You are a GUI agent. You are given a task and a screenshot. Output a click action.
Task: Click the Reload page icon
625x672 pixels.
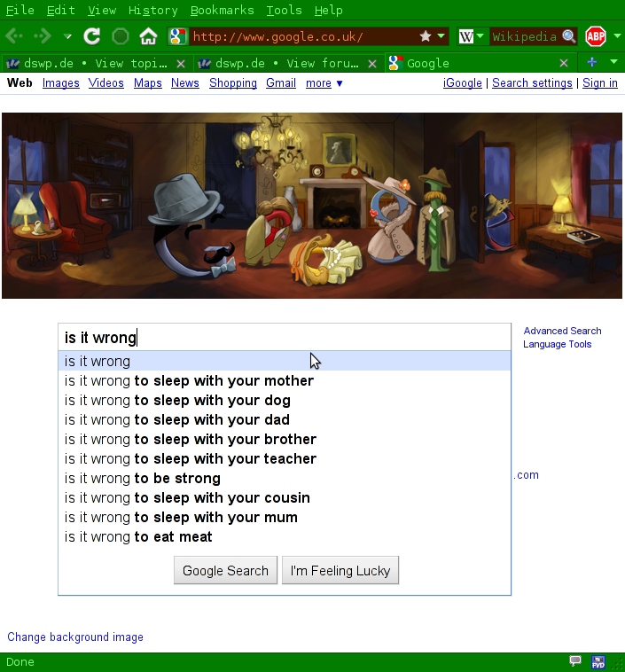[x=91, y=36]
